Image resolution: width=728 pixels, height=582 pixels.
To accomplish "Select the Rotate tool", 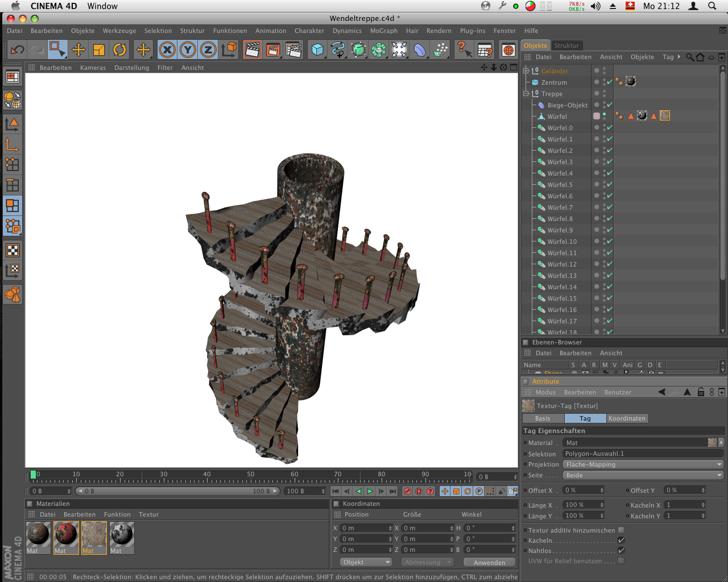I will coord(119,50).
